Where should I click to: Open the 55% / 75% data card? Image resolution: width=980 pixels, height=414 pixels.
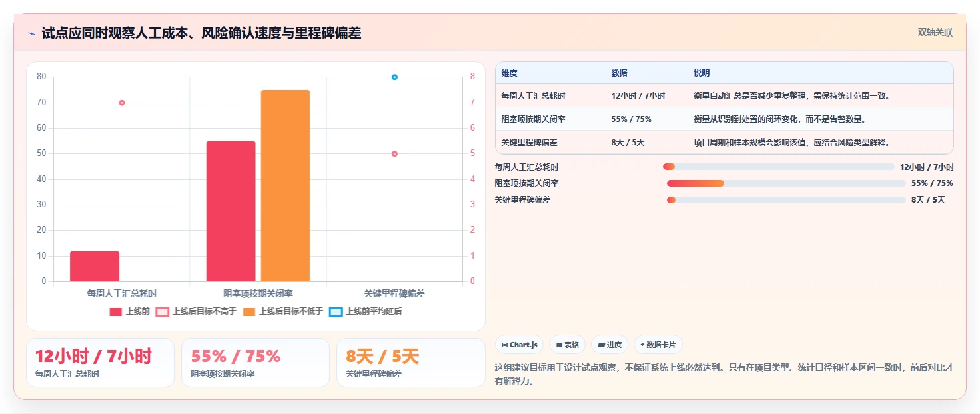click(x=255, y=363)
